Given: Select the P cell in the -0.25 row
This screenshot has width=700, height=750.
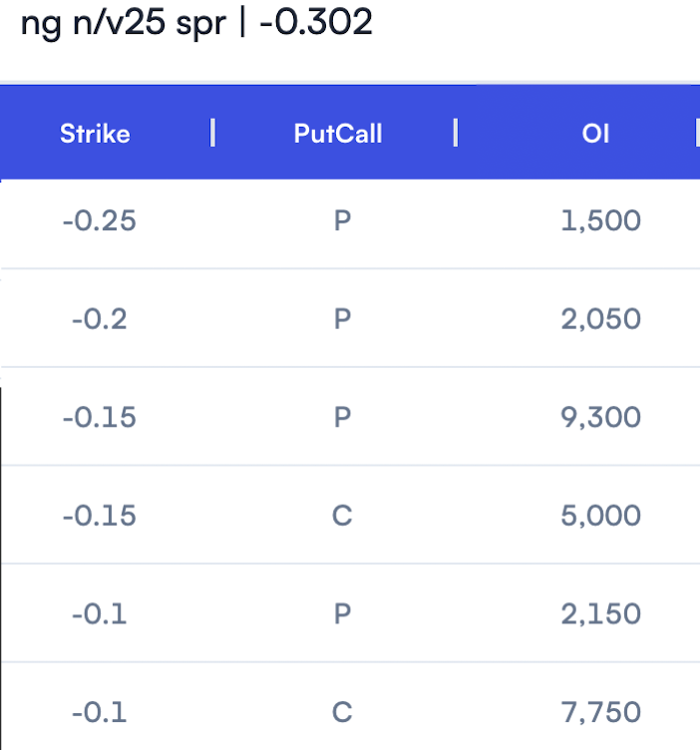Looking at the screenshot, I should [x=342, y=221].
